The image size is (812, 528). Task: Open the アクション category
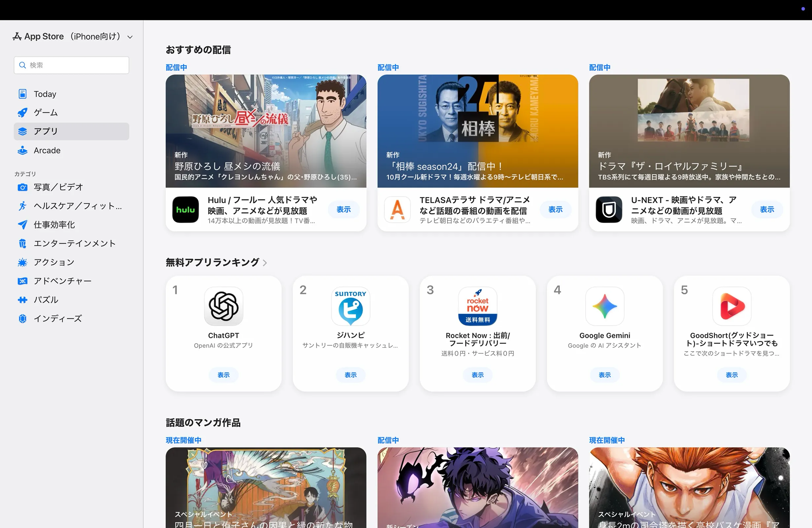tap(71, 262)
